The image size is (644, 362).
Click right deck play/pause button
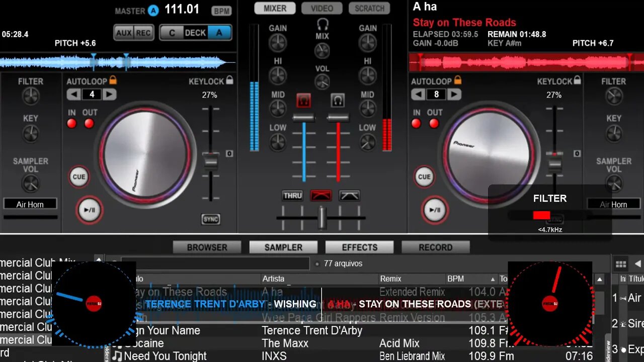[435, 210]
